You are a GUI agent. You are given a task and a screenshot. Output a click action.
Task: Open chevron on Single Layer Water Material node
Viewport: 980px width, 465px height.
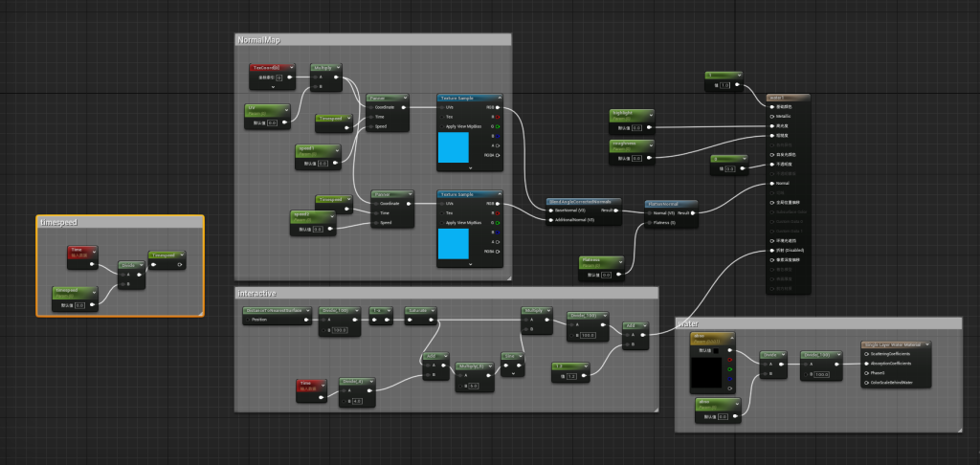click(x=926, y=344)
